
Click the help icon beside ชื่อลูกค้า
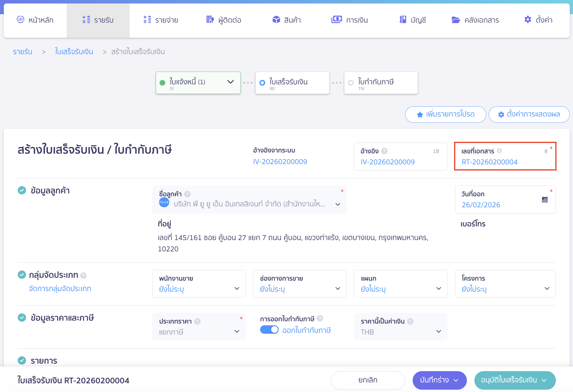pyautogui.click(x=187, y=194)
